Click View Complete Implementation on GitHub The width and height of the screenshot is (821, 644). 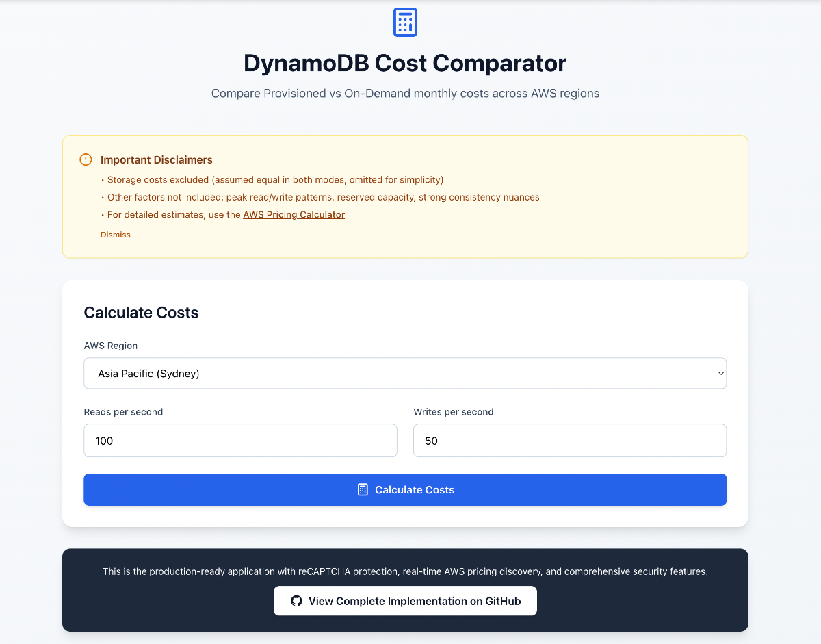405,600
